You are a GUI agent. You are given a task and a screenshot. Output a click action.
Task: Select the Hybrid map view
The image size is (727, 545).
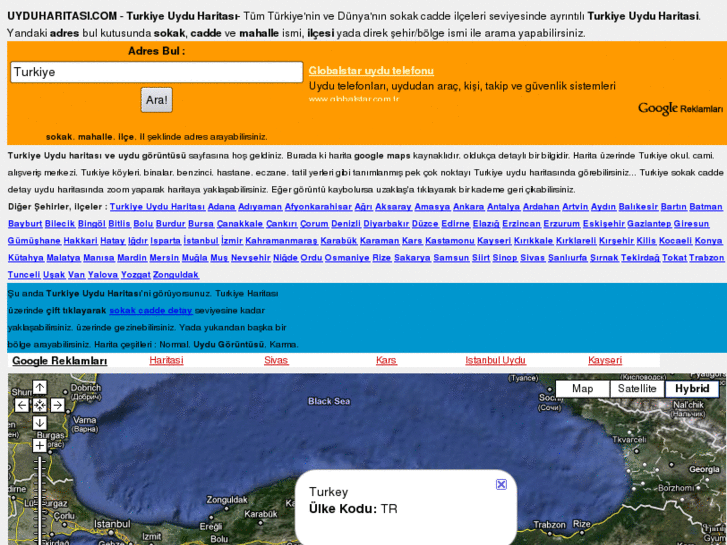tap(692, 389)
